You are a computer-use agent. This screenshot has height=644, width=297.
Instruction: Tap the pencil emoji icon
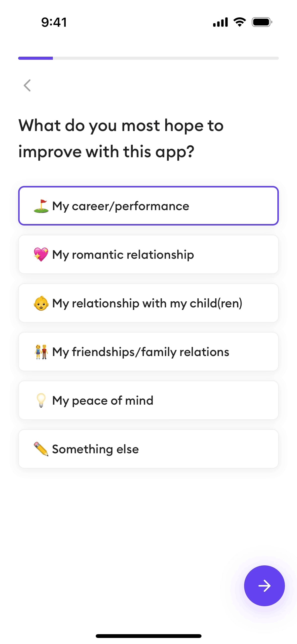pyautogui.click(x=41, y=449)
